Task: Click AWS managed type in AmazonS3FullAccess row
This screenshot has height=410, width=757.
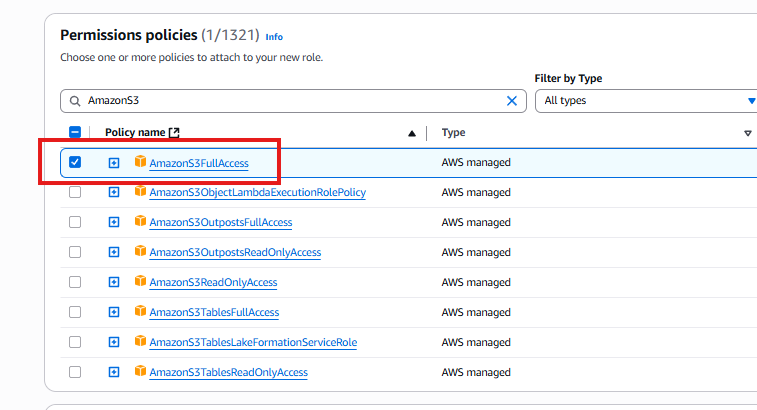Action: click(x=476, y=162)
